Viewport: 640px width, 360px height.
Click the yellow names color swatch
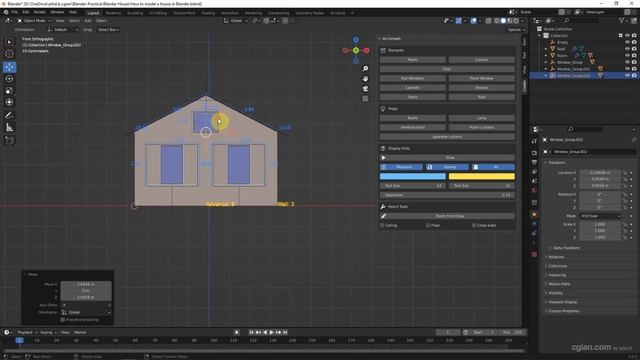coord(482,176)
